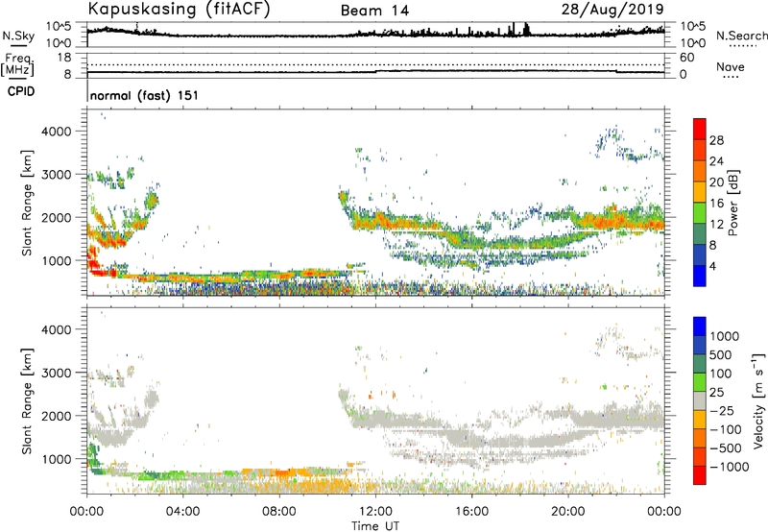The image size is (768, 532).
Task: Click the 'Kapuskasing (fitACF)' plot title
Action: (x=179, y=10)
